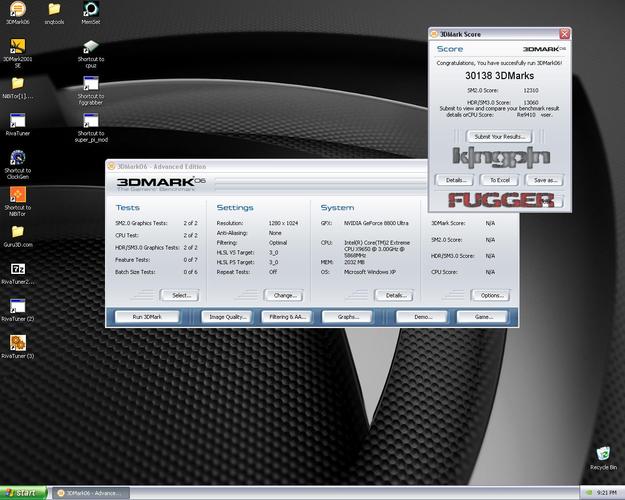625x500 pixels.
Task: Click the Save as... button
Action: (x=544, y=180)
